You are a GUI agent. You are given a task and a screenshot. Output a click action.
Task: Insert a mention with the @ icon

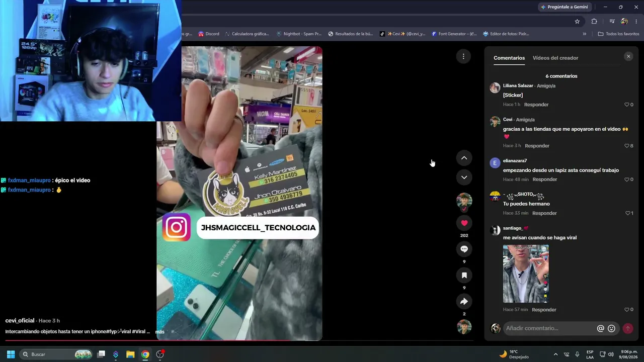click(x=600, y=328)
